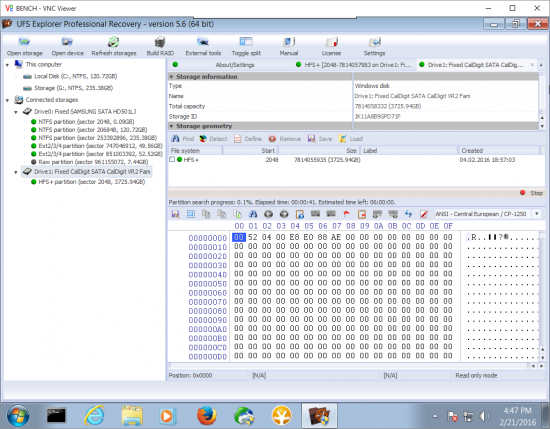Click the File system column header
The image size is (550, 429).
(x=195, y=150)
